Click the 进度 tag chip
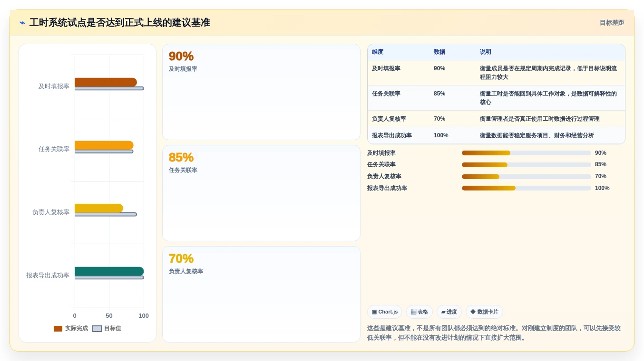This screenshot has height=361, width=644. pyautogui.click(x=449, y=312)
